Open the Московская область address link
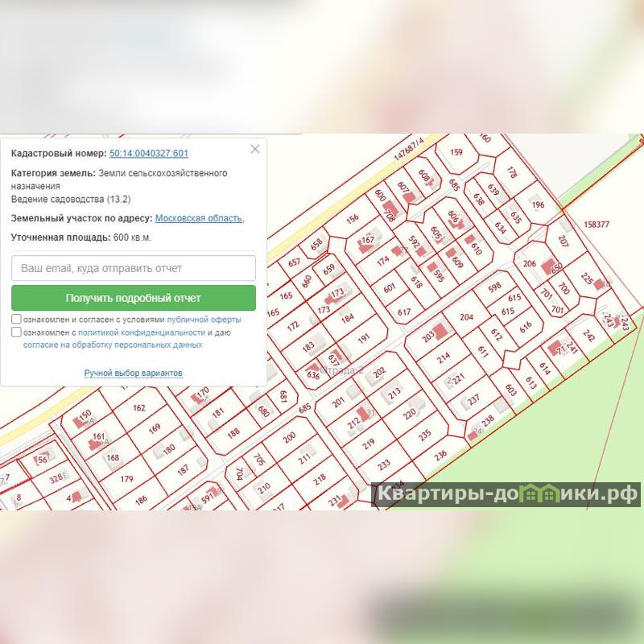Viewport: 644px width, 644px height. 200,218
